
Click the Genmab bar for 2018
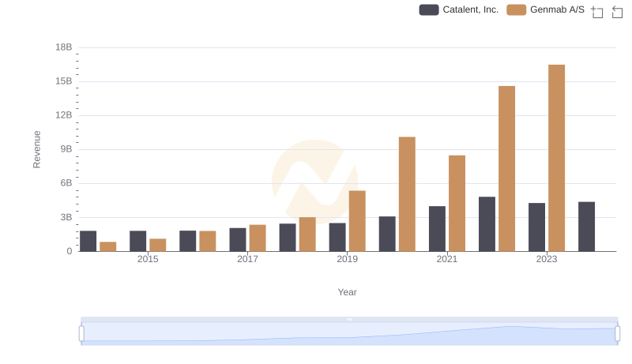[307, 235]
